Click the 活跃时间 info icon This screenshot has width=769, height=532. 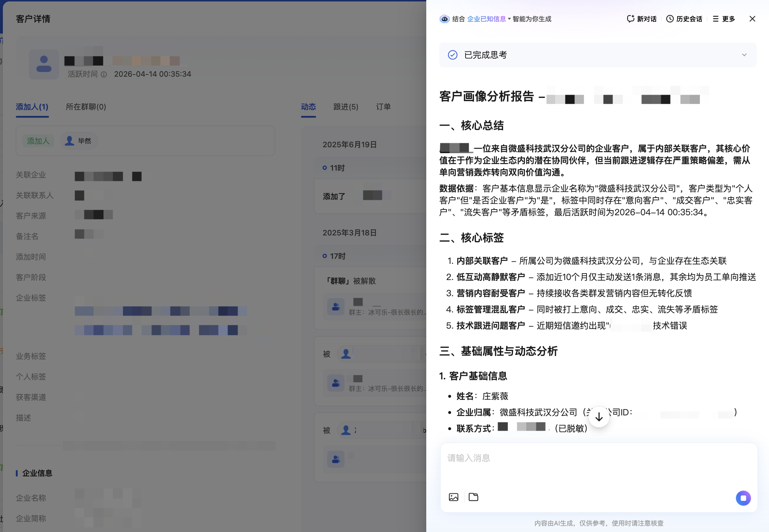click(104, 75)
